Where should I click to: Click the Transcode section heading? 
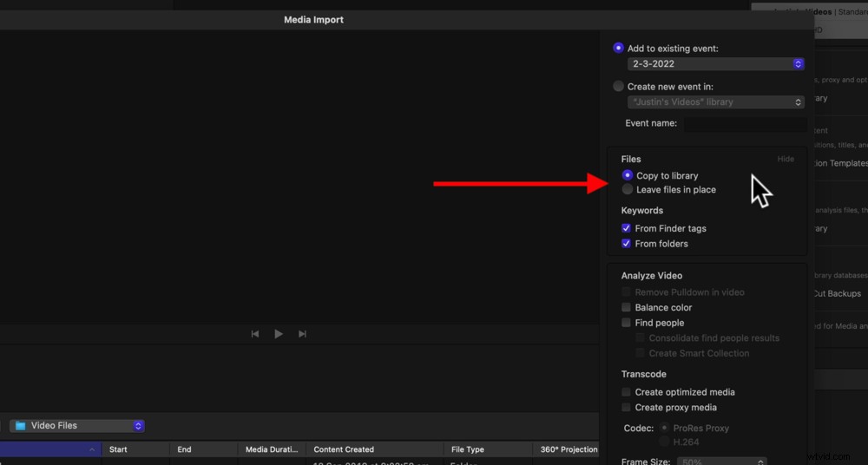[644, 374]
